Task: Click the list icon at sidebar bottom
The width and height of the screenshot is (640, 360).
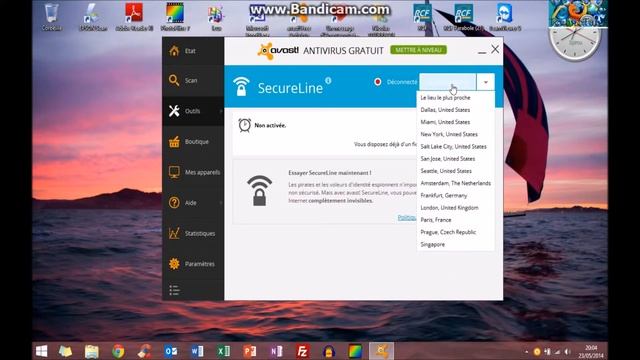Action: (x=174, y=290)
